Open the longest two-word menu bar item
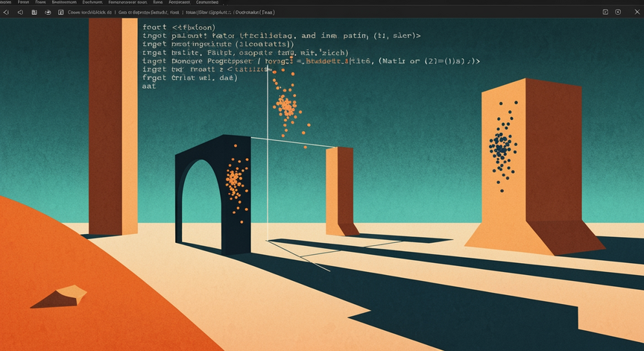This screenshot has width=644, height=351. tap(127, 2)
